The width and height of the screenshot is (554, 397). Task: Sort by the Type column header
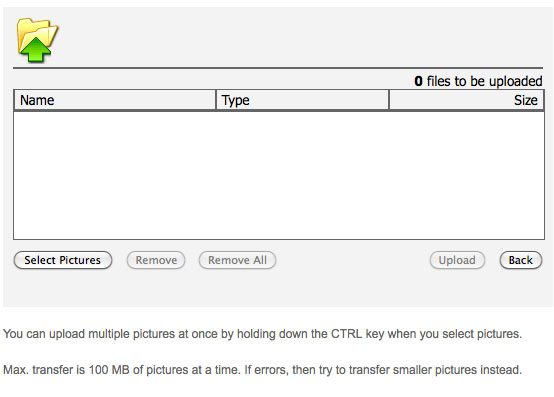[x=302, y=100]
